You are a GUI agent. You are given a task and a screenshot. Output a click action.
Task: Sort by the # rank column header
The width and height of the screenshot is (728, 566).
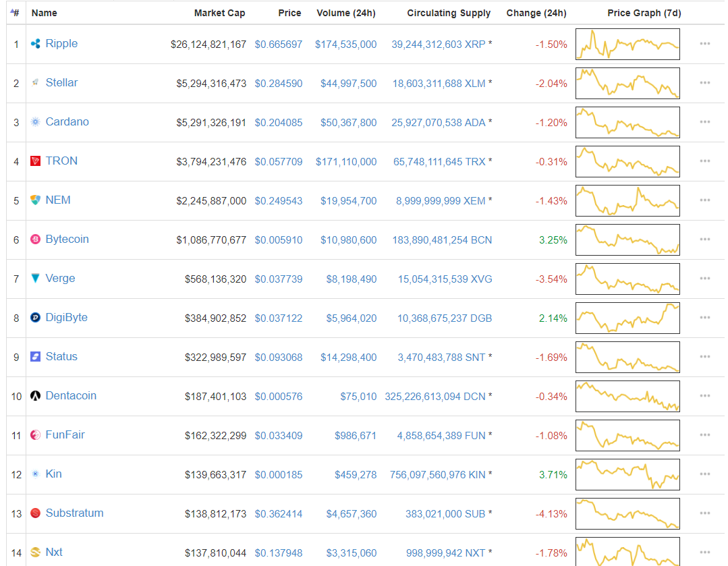[16, 13]
